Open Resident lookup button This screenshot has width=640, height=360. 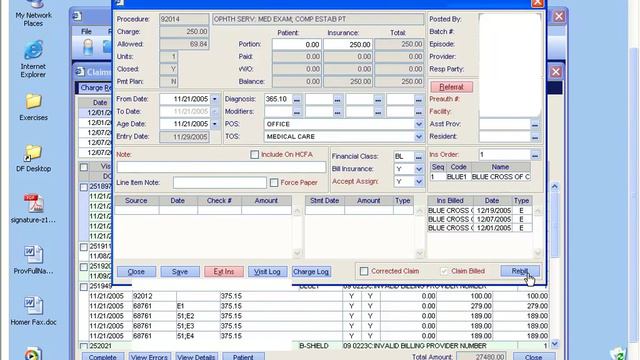[x=535, y=137]
